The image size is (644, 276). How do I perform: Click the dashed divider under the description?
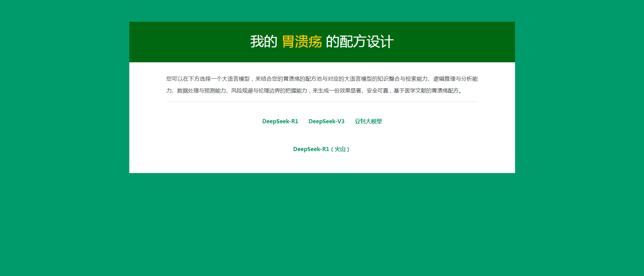[322, 102]
